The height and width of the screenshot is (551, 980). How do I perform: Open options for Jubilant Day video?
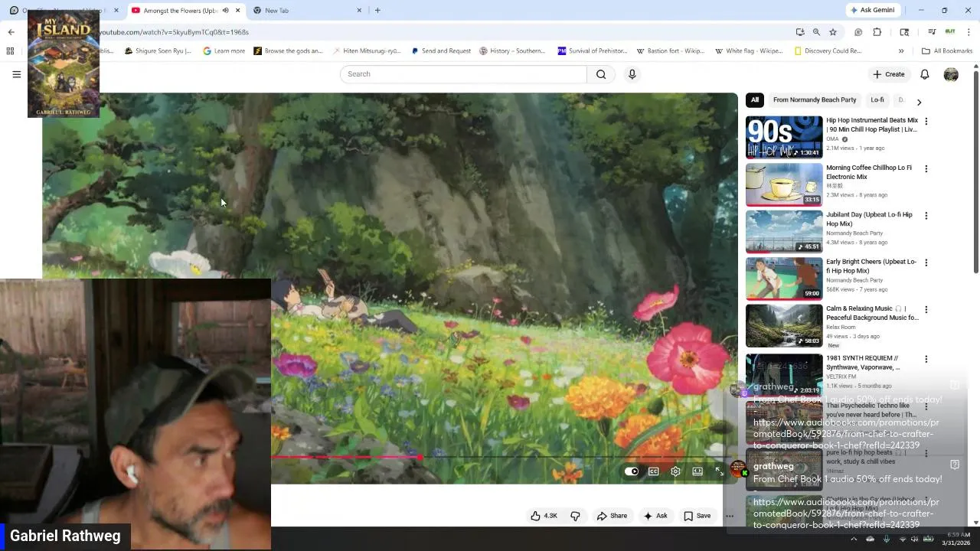[926, 216]
